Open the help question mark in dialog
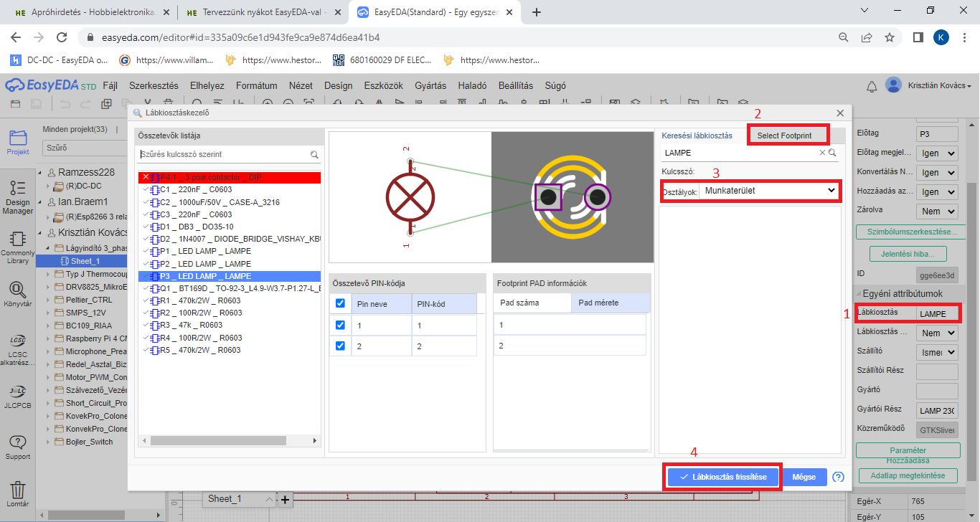Screen dimensions: 980x522 click(x=838, y=477)
